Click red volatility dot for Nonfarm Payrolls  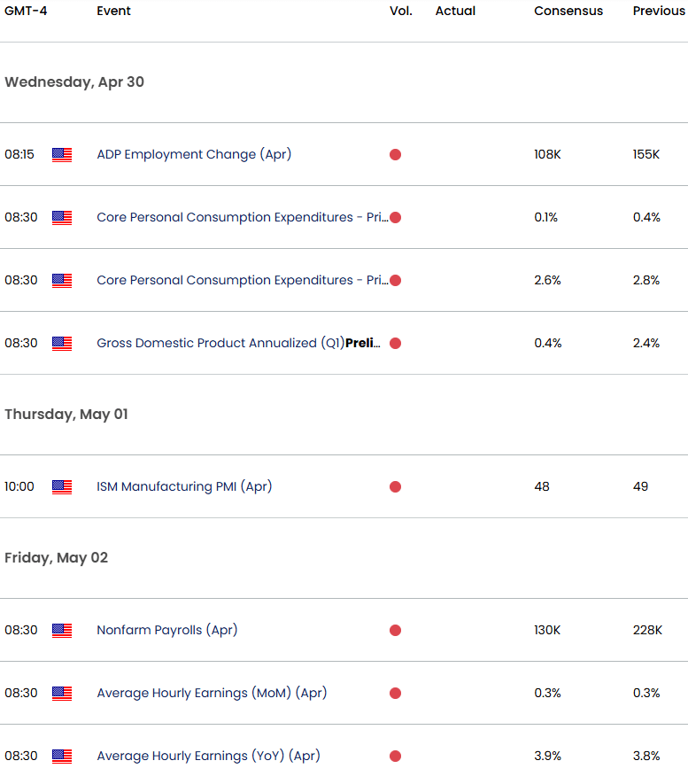point(395,630)
